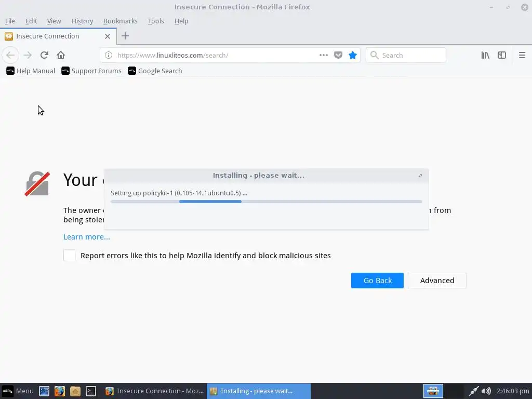Open the History menu

(x=82, y=21)
